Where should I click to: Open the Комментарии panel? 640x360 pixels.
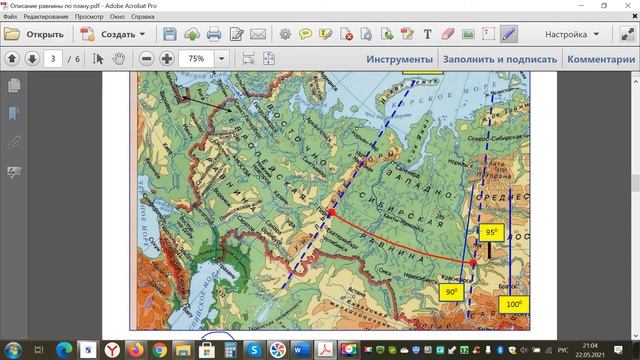point(601,59)
